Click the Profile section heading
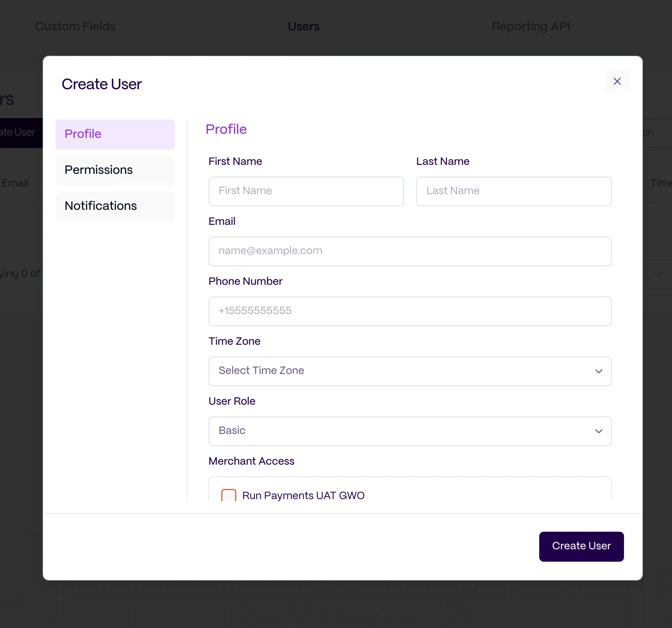 [x=226, y=129]
